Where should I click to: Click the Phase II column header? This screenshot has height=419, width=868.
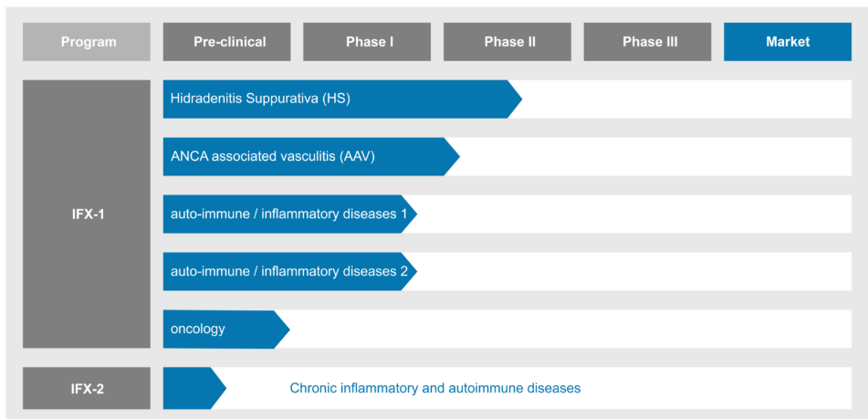(507, 41)
